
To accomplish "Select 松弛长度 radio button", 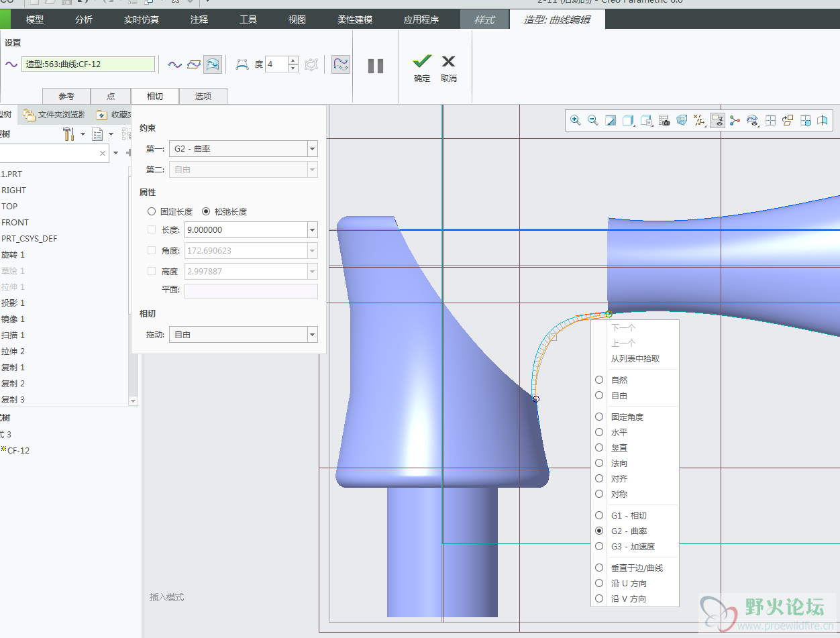I will [x=206, y=211].
